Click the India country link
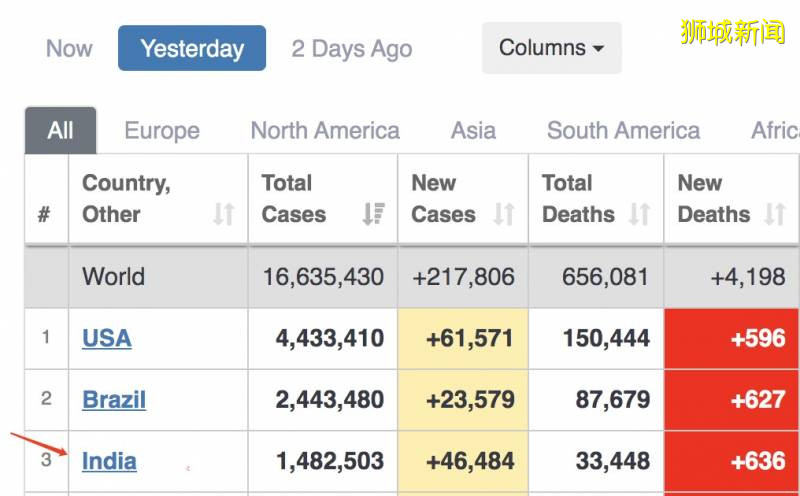 pyautogui.click(x=109, y=461)
